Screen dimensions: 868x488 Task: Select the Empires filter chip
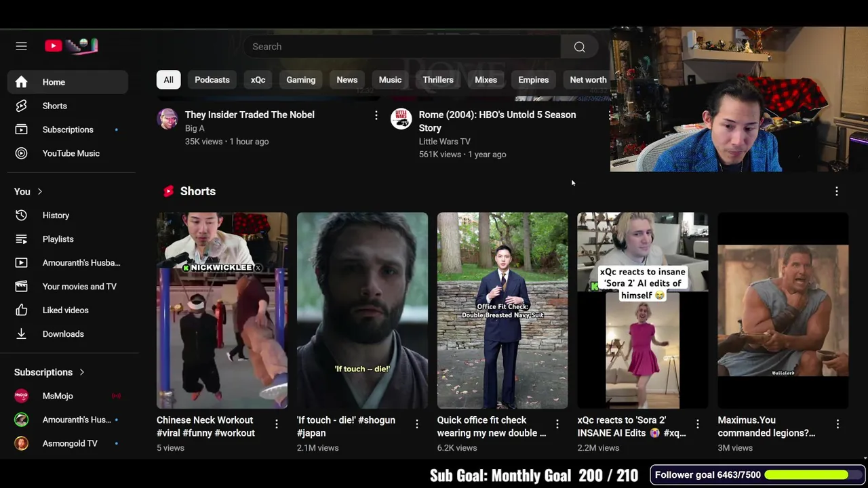pos(534,80)
